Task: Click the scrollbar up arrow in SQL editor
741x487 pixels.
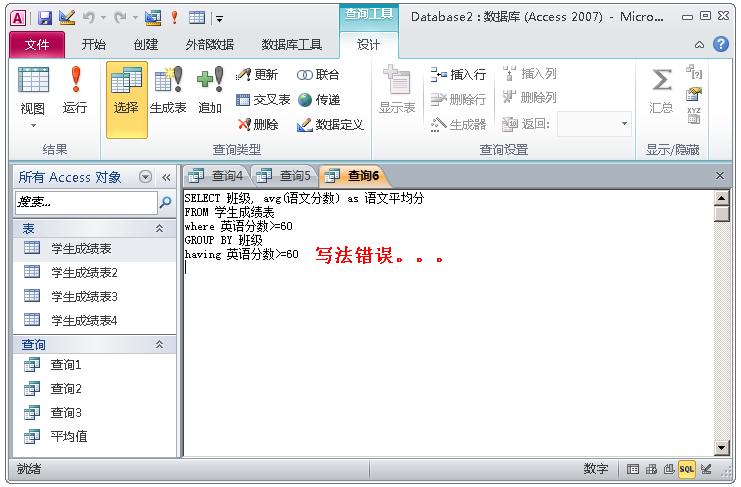Action: coord(721,198)
